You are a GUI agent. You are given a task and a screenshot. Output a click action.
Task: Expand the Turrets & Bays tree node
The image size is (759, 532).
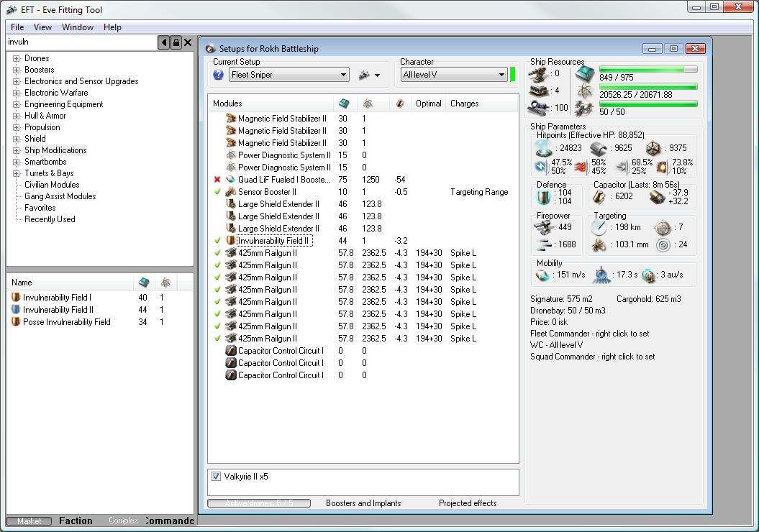click(16, 174)
